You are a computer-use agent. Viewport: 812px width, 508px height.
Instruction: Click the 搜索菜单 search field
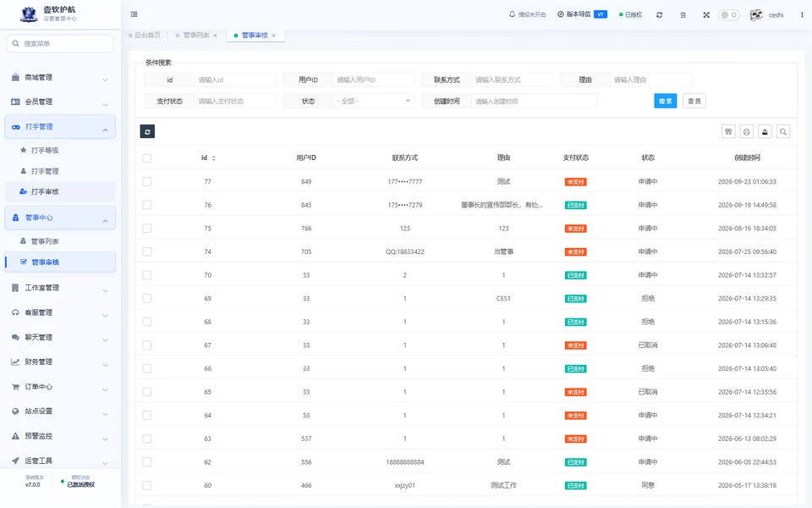60,43
